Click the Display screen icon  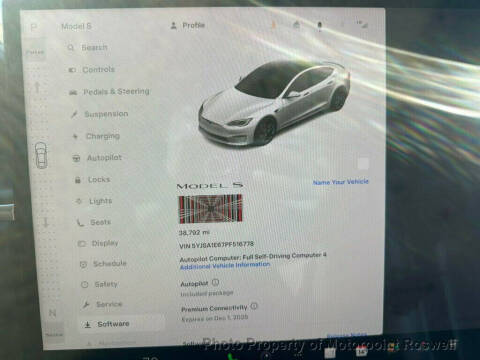(x=82, y=244)
